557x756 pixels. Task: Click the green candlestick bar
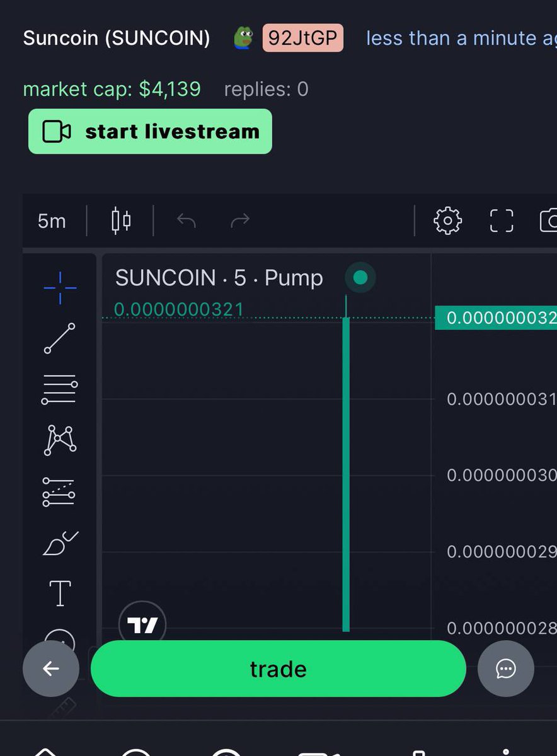pos(346,472)
